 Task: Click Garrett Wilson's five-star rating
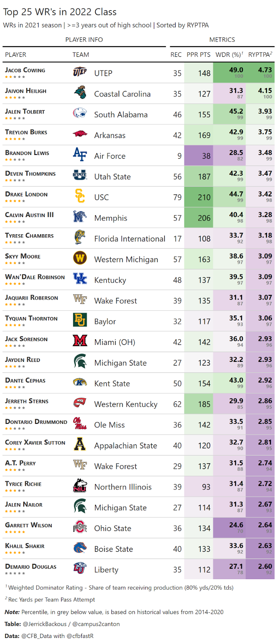[x=15, y=532]
